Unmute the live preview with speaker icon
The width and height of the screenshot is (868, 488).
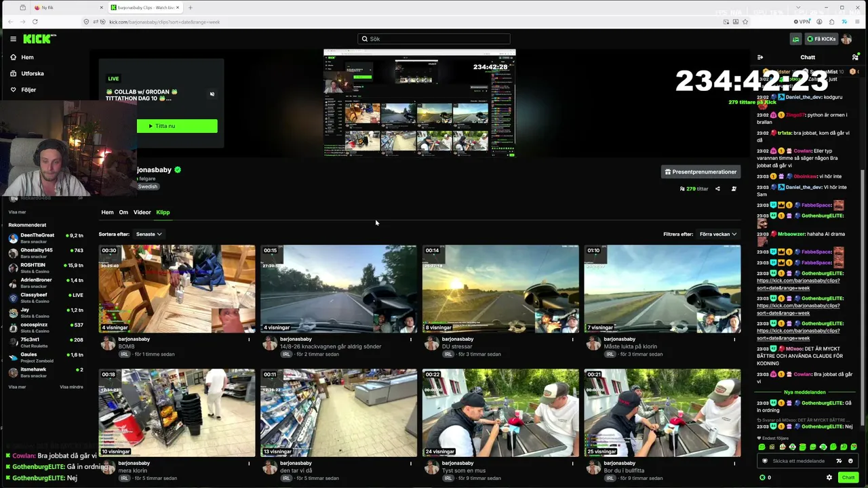pos(212,94)
